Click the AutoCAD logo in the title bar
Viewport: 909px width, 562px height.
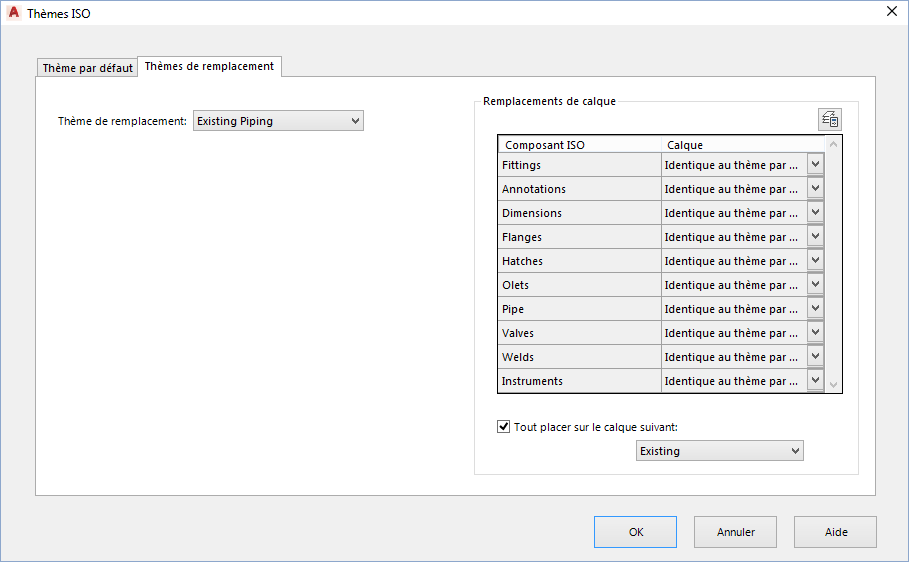point(14,13)
